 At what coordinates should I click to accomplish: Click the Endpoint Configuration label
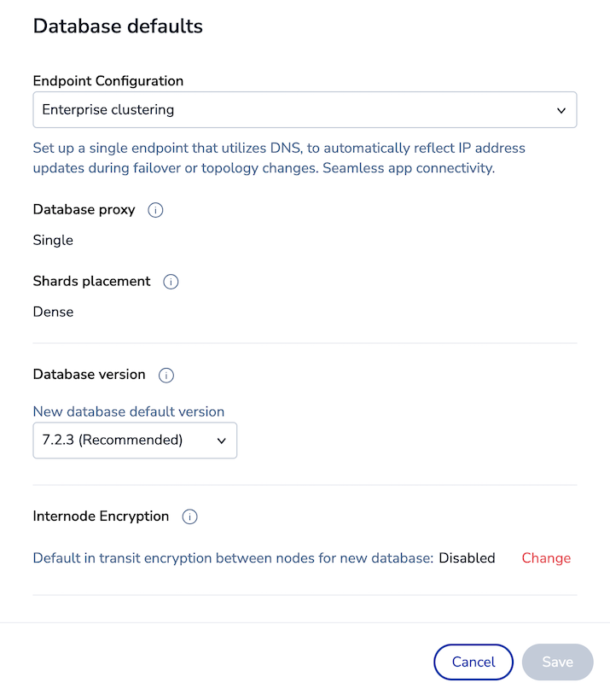point(108,81)
